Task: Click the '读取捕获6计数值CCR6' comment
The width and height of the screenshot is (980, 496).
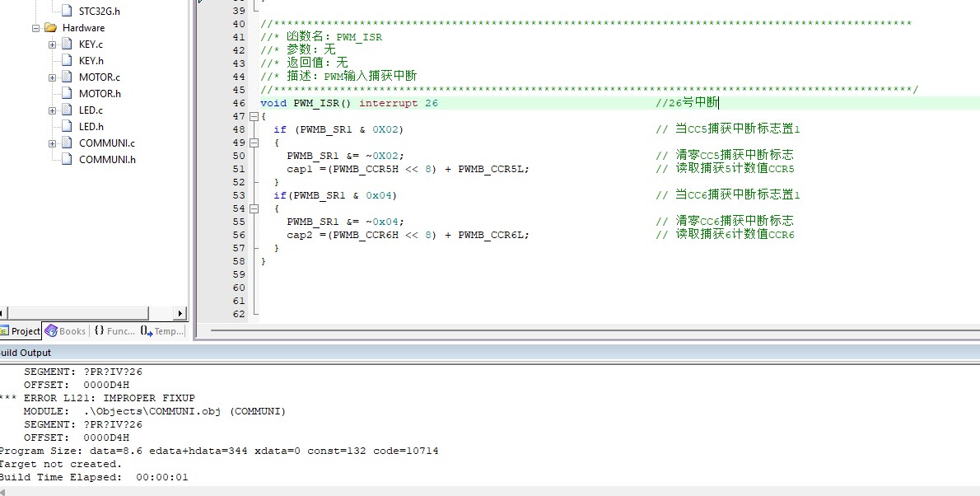Action: (x=725, y=235)
